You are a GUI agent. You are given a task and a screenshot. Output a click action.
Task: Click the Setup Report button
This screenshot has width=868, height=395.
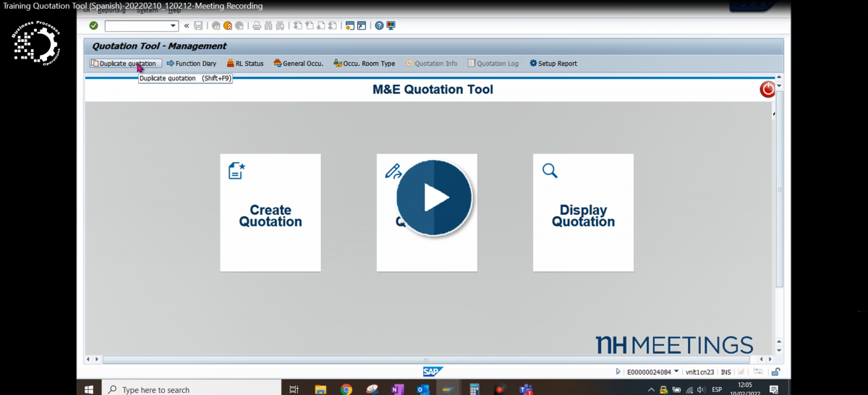coord(553,64)
